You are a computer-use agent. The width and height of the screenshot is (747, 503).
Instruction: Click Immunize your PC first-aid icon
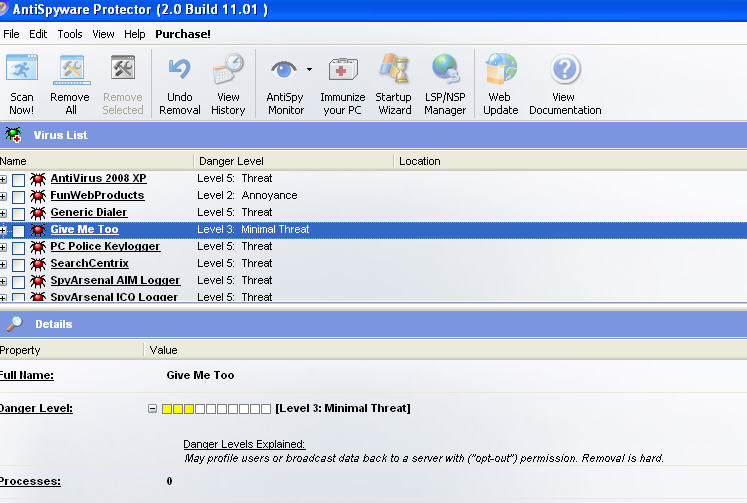343,70
